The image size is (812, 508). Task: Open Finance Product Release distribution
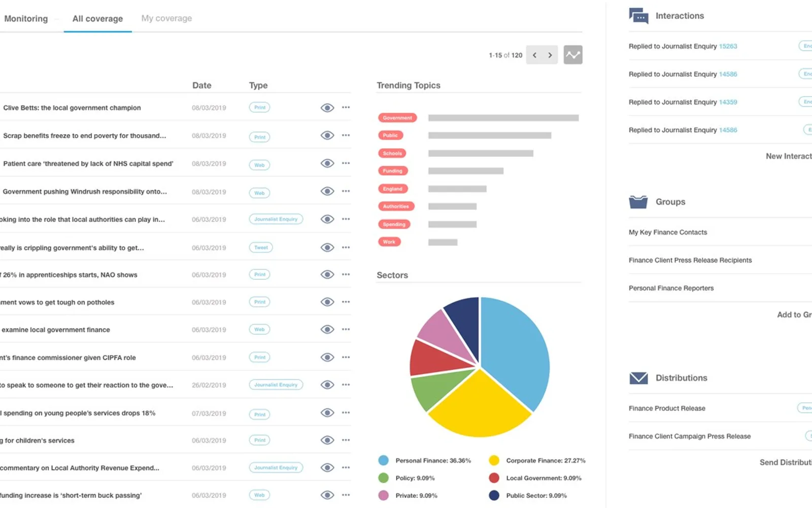tap(667, 408)
